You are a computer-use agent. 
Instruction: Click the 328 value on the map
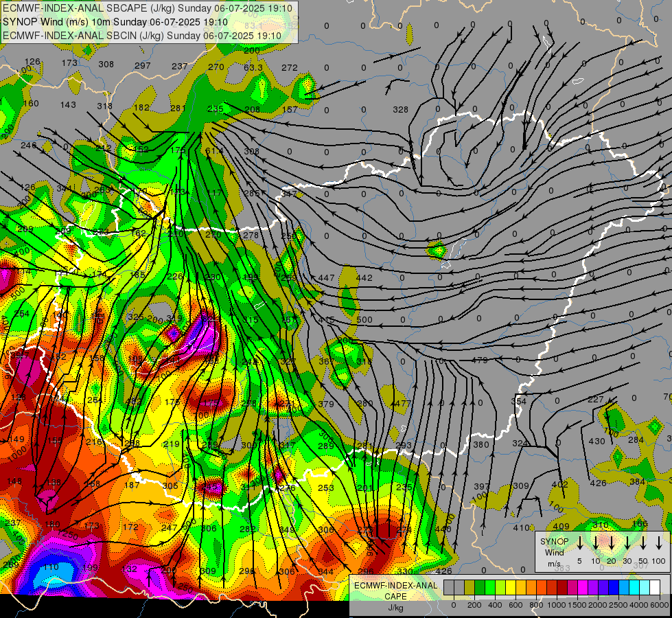pos(400,110)
